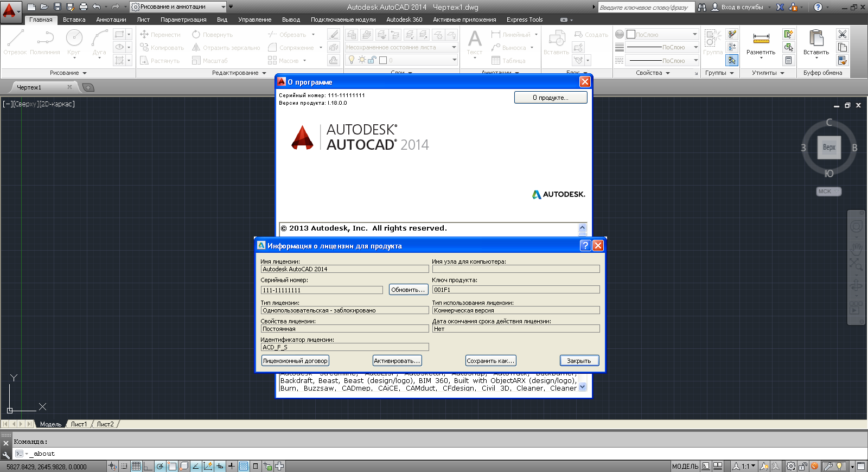Click the Перенести (move) tool
868x472 pixels.
tap(160, 35)
